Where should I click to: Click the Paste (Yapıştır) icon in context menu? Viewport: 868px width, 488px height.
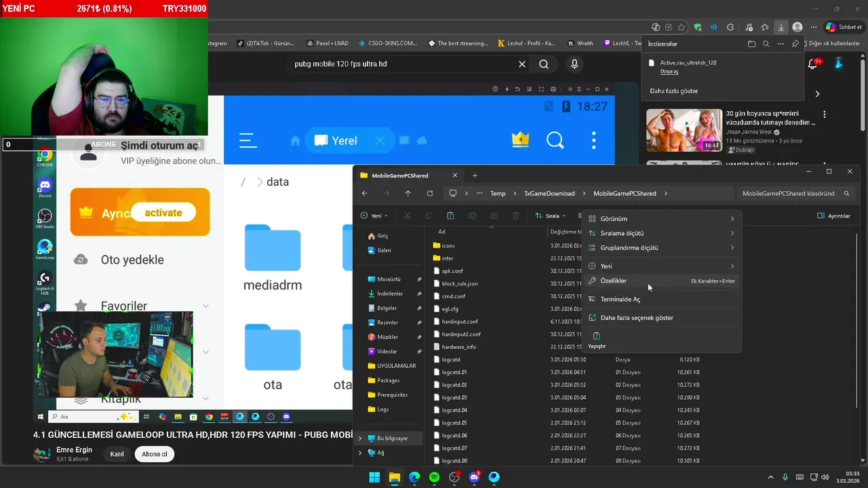[x=597, y=336]
